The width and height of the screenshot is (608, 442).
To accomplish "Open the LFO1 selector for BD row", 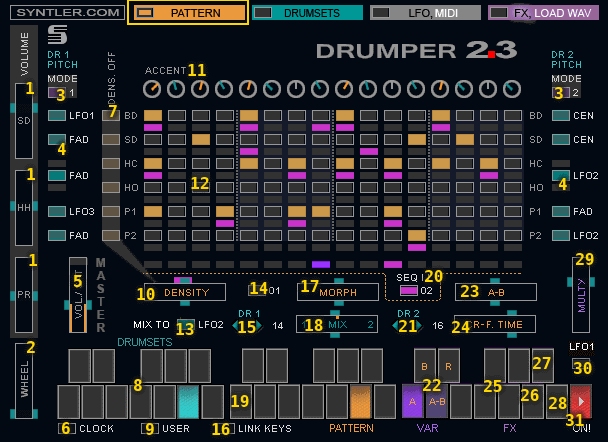I will pos(57,115).
